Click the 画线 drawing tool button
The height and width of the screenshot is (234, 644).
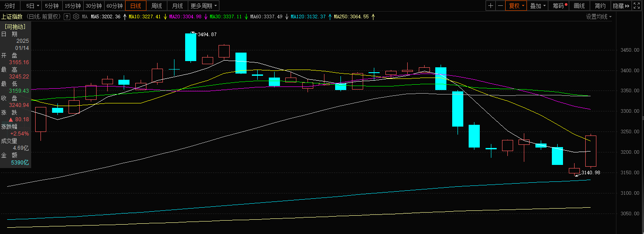[x=579, y=6]
